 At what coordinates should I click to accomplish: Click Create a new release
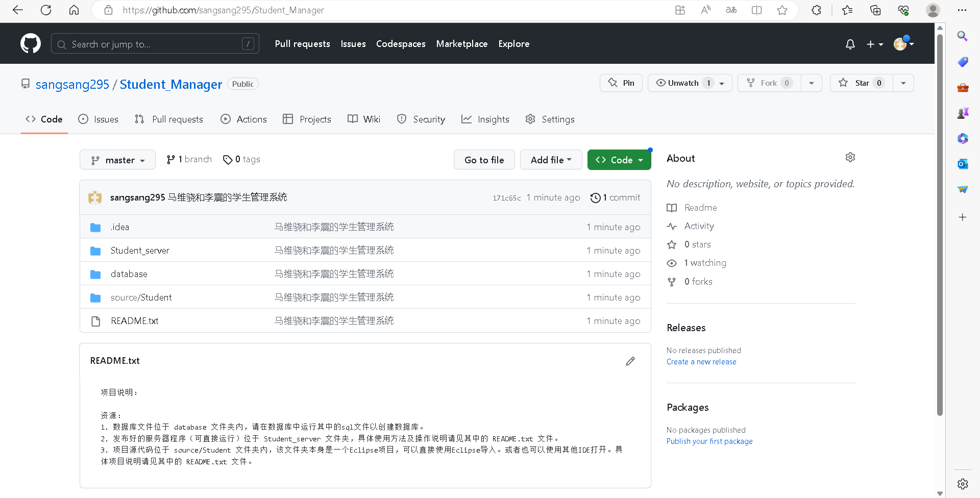701,362
